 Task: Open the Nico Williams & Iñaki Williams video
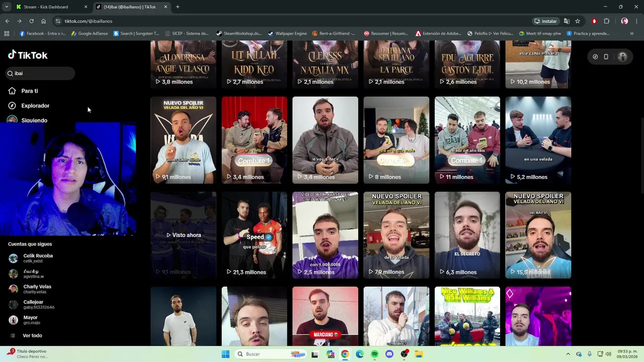point(467,316)
